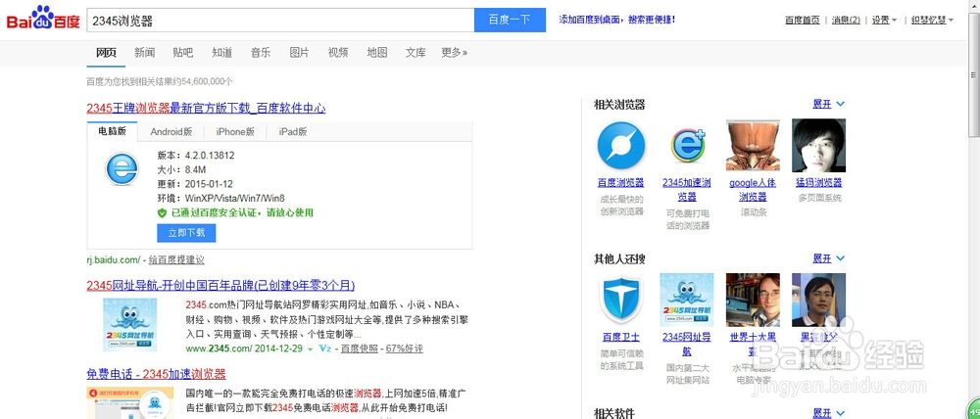Select the 网页 tab
This screenshot has height=419, width=980.
coord(106,53)
